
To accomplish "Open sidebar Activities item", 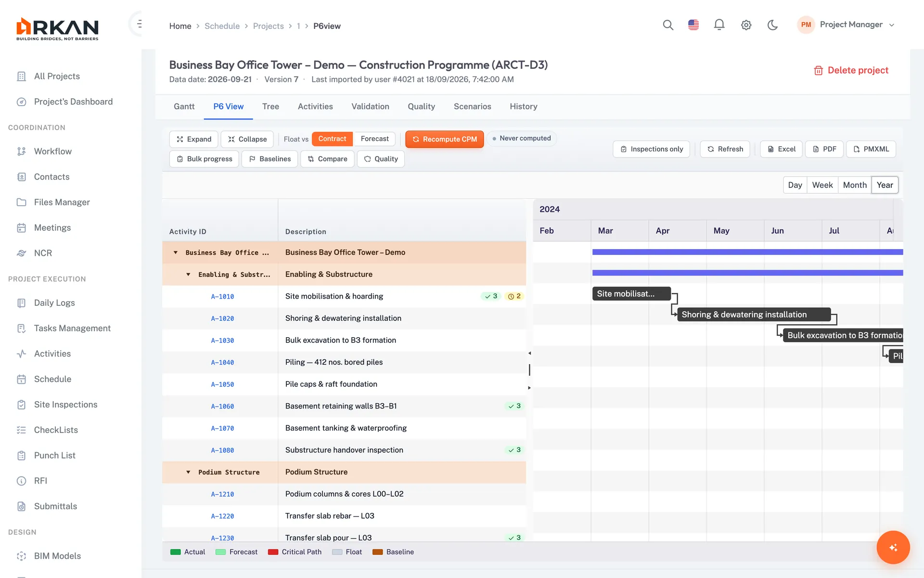I will click(x=52, y=354).
